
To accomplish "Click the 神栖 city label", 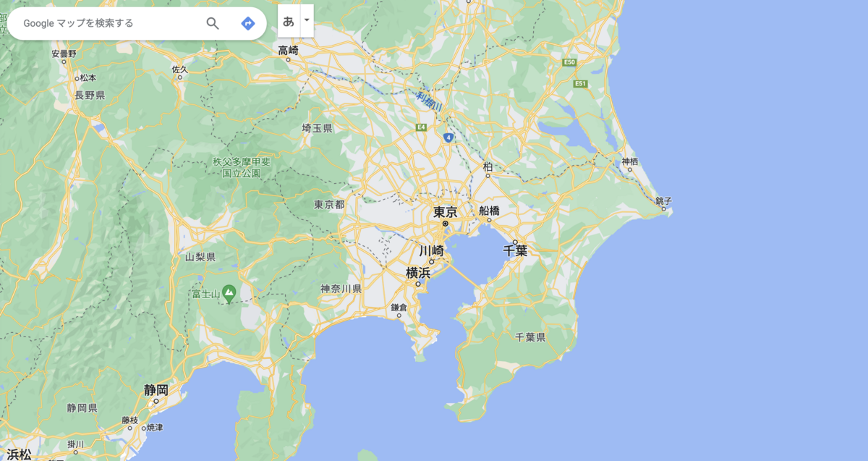I will pyautogui.click(x=630, y=161).
